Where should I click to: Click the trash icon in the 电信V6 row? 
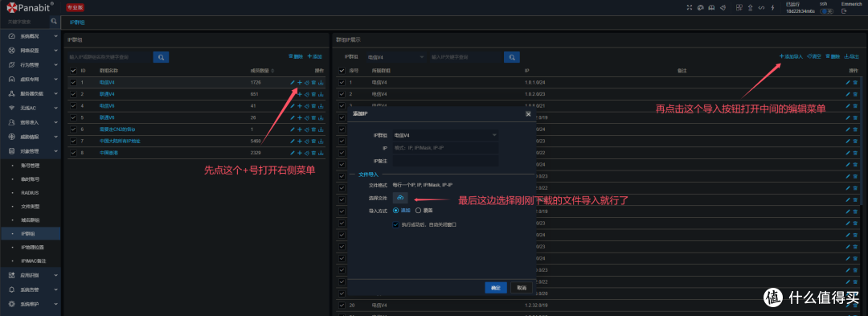[314, 105]
